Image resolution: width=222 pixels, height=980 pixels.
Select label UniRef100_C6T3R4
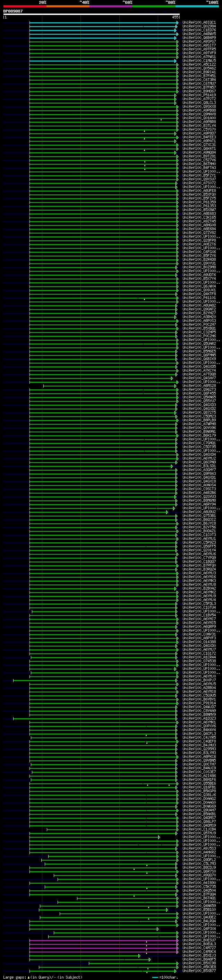pyautogui.click(x=199, y=80)
